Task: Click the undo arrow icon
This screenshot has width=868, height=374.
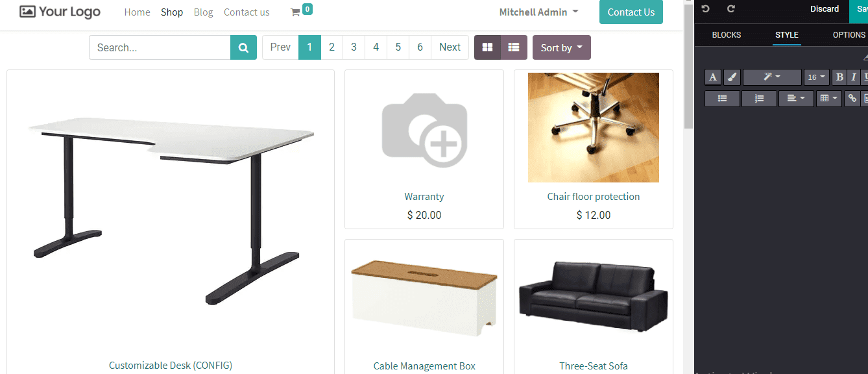Action: pos(706,9)
